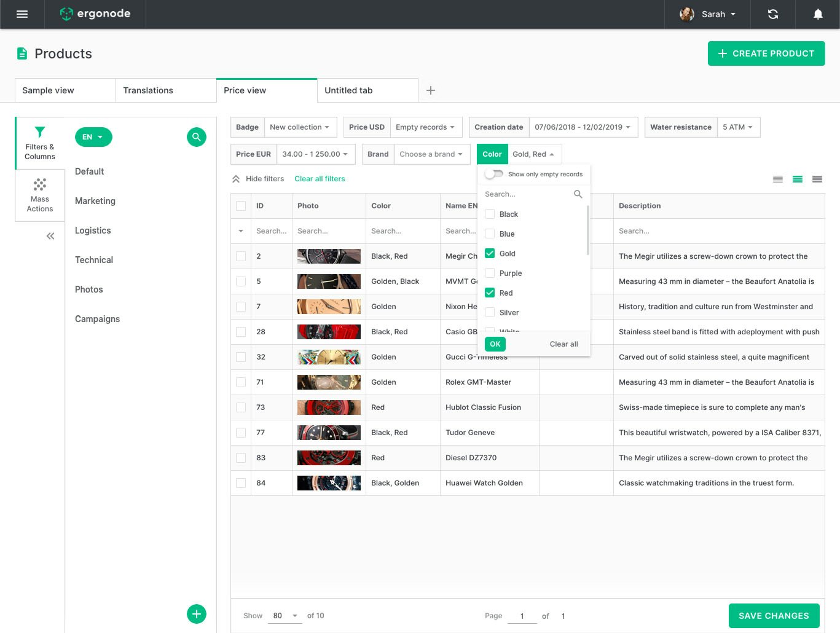Viewport: 840px width, 633px height.
Task: Refresh data using the sync icon
Action: 773,14
